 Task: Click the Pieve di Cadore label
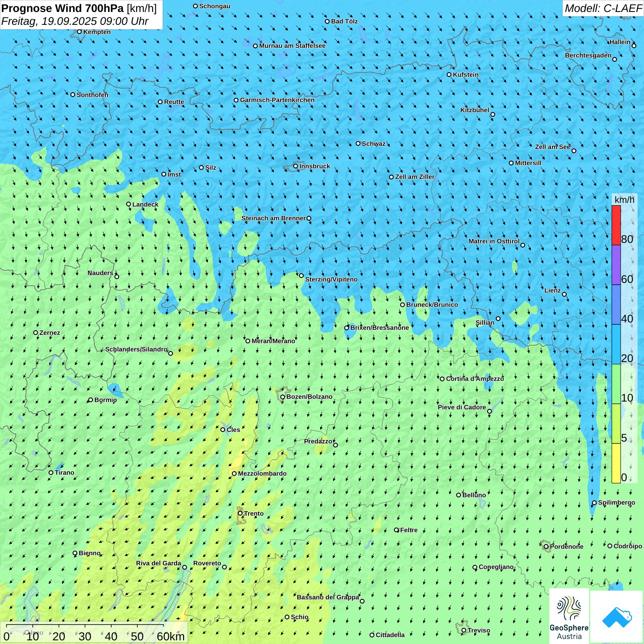coord(462,407)
